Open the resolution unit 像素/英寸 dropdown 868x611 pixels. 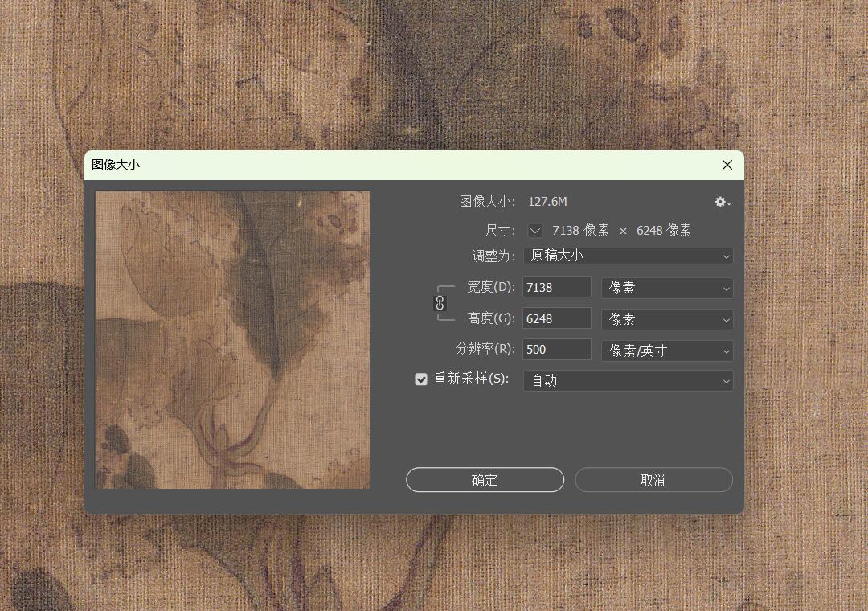coord(667,351)
